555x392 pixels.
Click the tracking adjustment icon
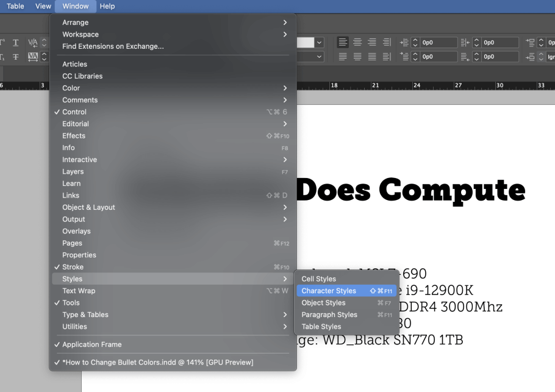click(x=32, y=57)
